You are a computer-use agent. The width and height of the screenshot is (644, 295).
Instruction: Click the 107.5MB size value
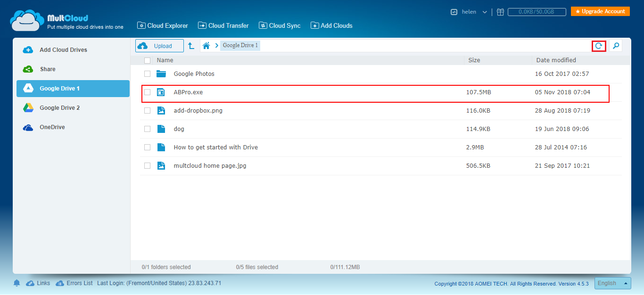click(x=479, y=92)
